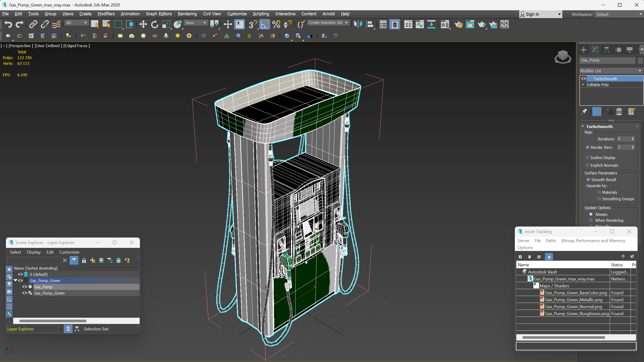This screenshot has width=644, height=362.
Task: Click the Iterations spinner arrows
Action: (x=633, y=139)
